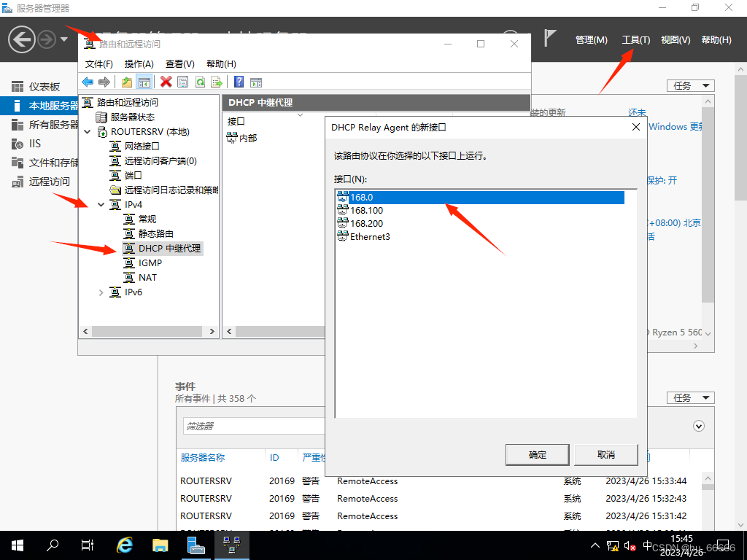The width and height of the screenshot is (747, 560).
Task: Open Server Manager 视图(V) menu
Action: point(676,40)
